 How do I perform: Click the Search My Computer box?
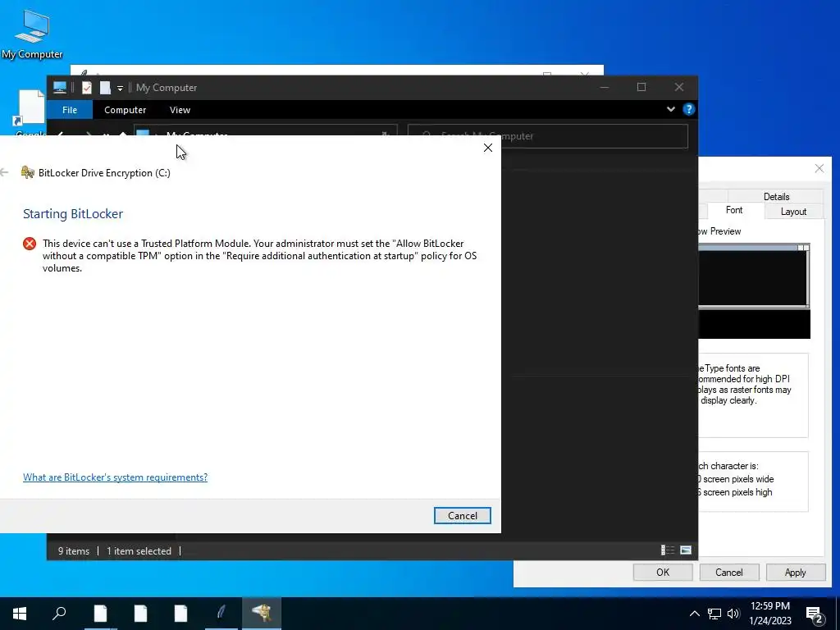(547, 136)
